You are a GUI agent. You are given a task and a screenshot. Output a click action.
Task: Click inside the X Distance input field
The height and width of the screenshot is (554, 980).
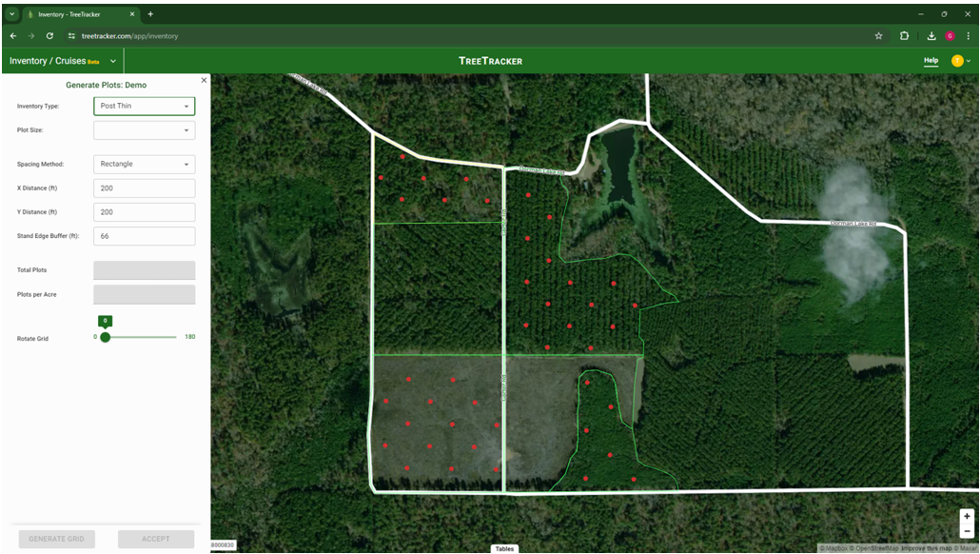pos(143,188)
